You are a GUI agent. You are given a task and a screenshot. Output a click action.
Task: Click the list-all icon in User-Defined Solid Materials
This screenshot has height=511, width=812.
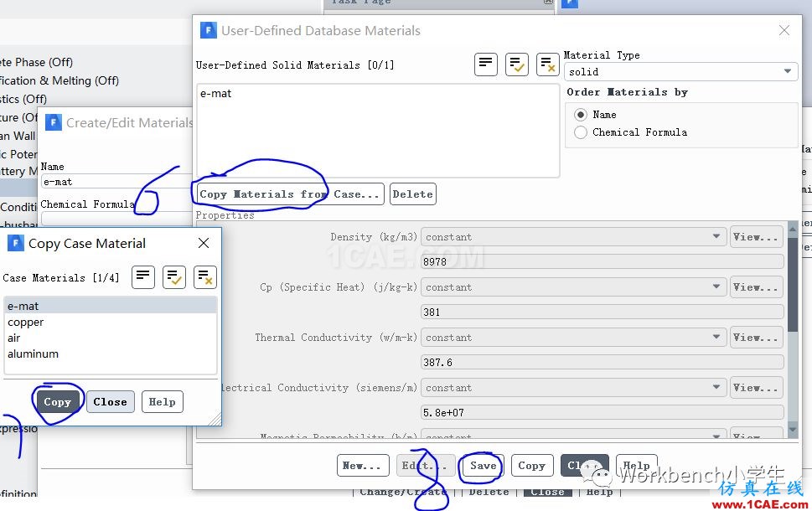(x=486, y=65)
